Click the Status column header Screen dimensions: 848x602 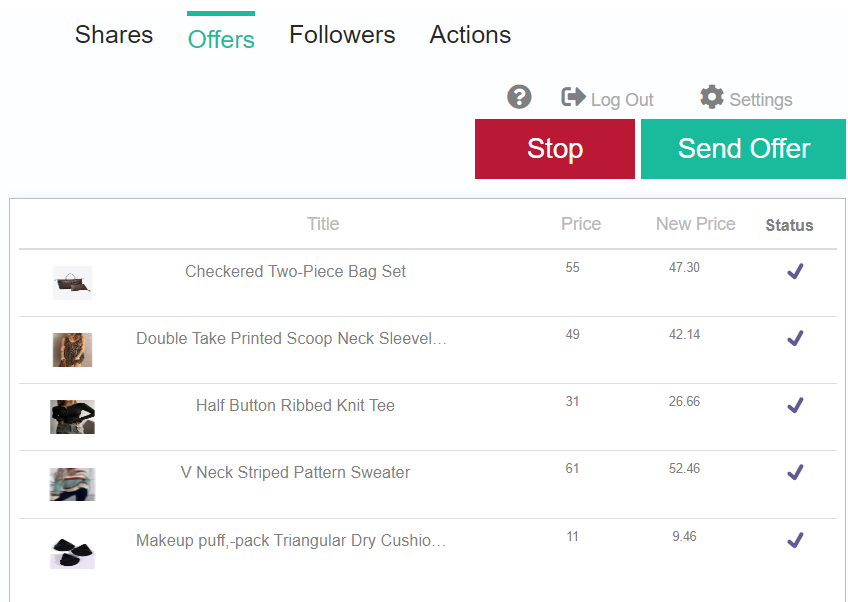(x=789, y=225)
